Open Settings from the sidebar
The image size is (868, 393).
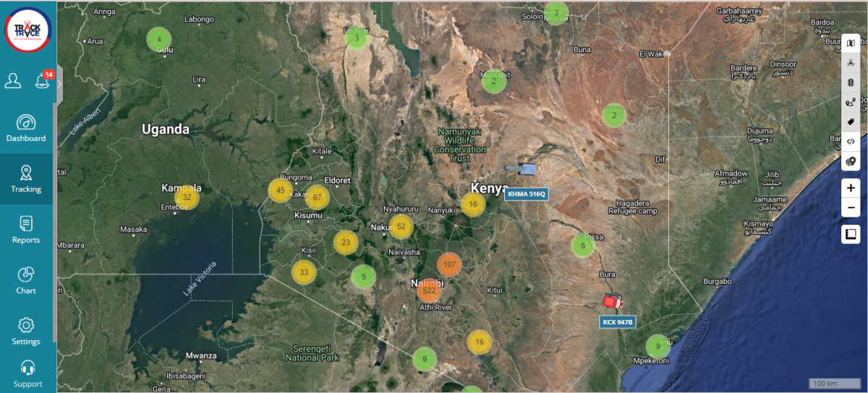pos(27,331)
